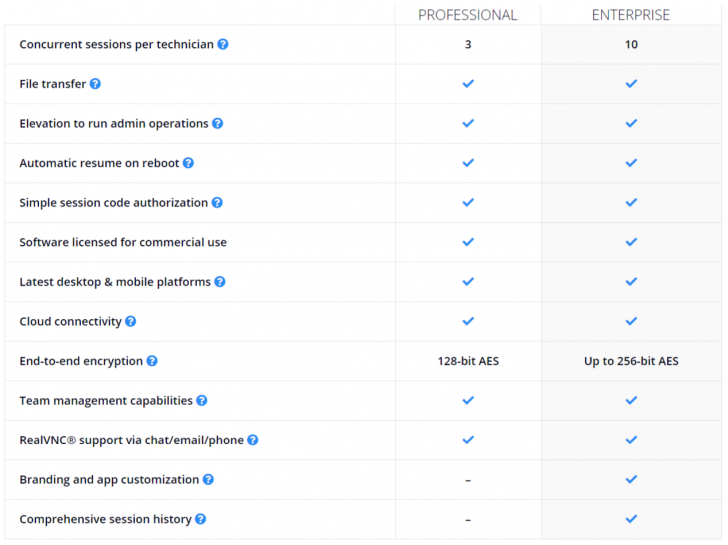Viewport: 728px width, 545px height.
Task: Click help icon next to Concurrent sessions per technician
Action: tap(223, 44)
